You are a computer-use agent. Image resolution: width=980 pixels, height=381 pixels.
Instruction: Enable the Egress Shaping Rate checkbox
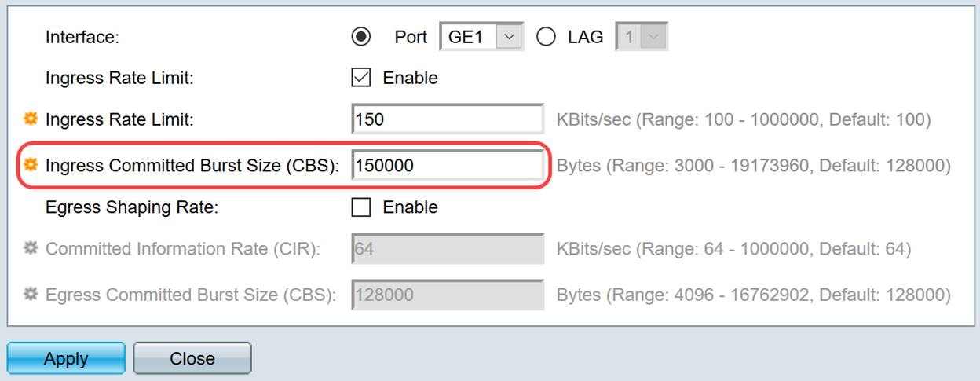[x=361, y=207]
